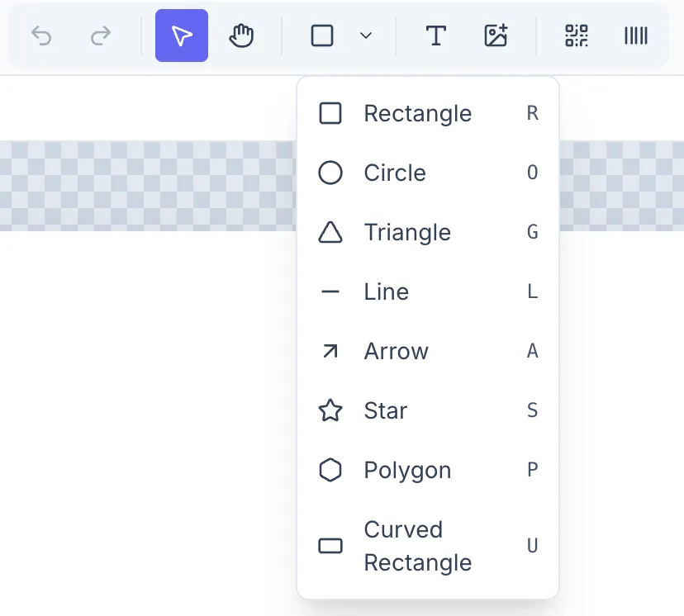Select Star in the shapes menu

pyautogui.click(x=428, y=410)
